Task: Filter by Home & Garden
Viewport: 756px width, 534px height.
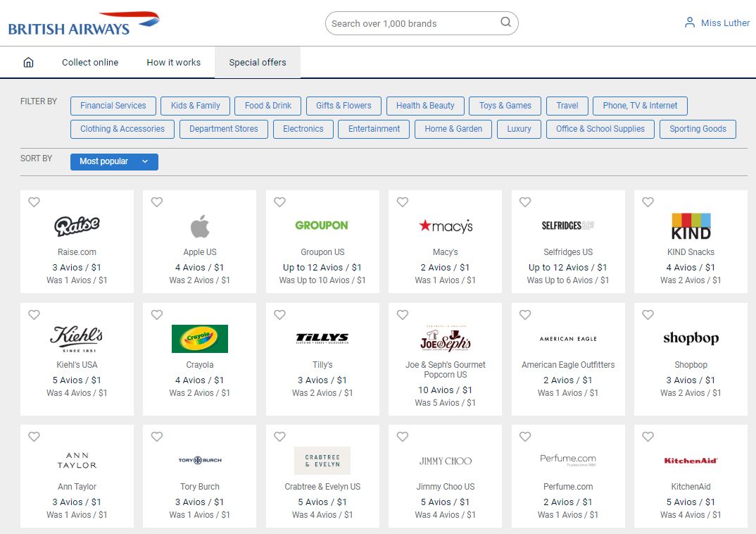Action: tap(453, 129)
